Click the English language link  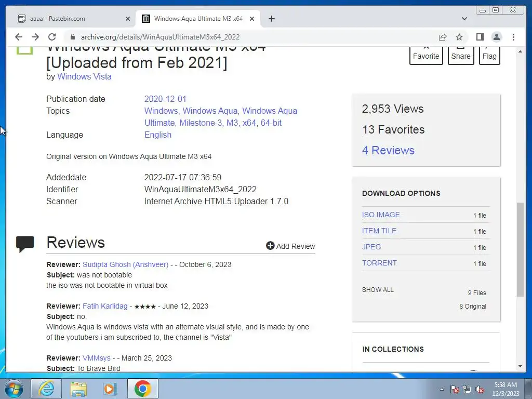point(158,135)
